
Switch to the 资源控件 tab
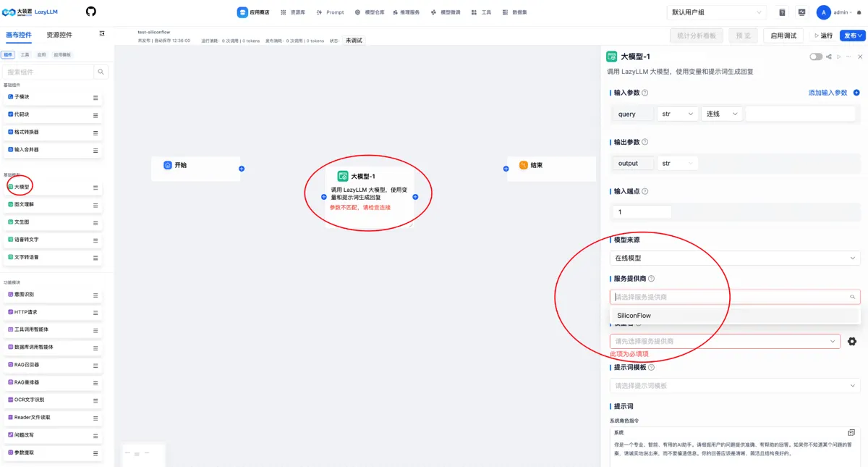point(59,35)
